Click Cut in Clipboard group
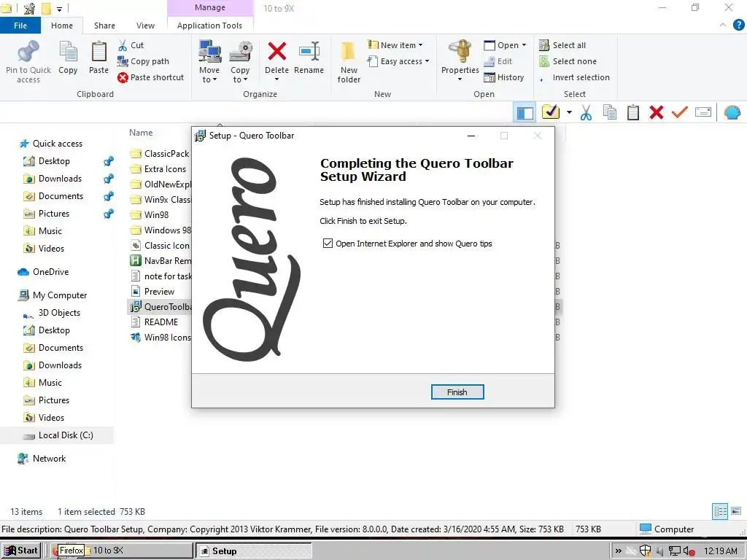Image resolution: width=747 pixels, height=560 pixels. tap(131, 45)
